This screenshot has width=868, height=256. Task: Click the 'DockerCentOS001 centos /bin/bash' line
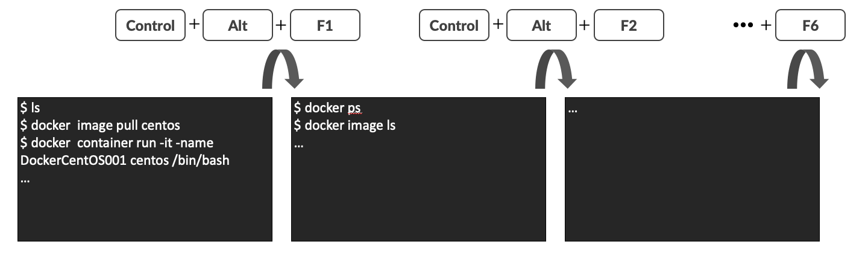coord(125,161)
